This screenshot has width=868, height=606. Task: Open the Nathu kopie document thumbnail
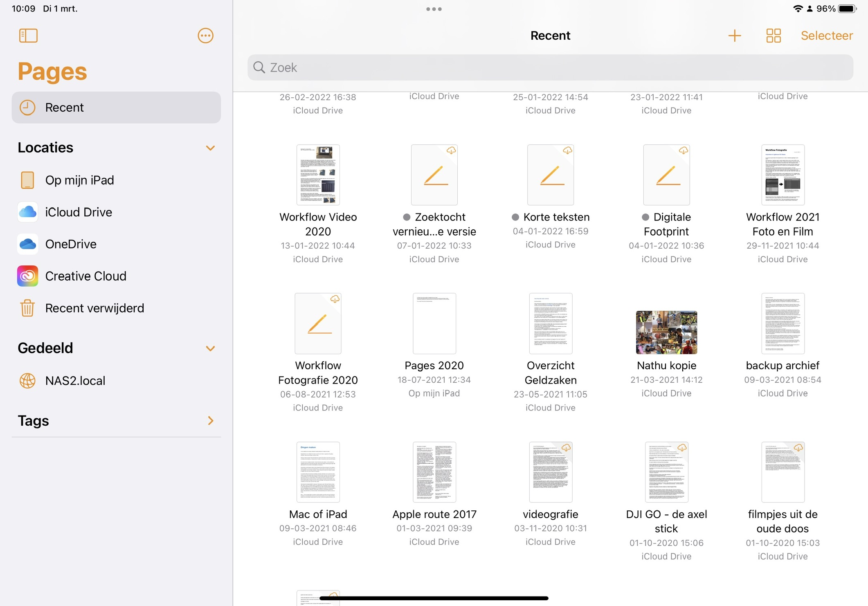point(666,332)
